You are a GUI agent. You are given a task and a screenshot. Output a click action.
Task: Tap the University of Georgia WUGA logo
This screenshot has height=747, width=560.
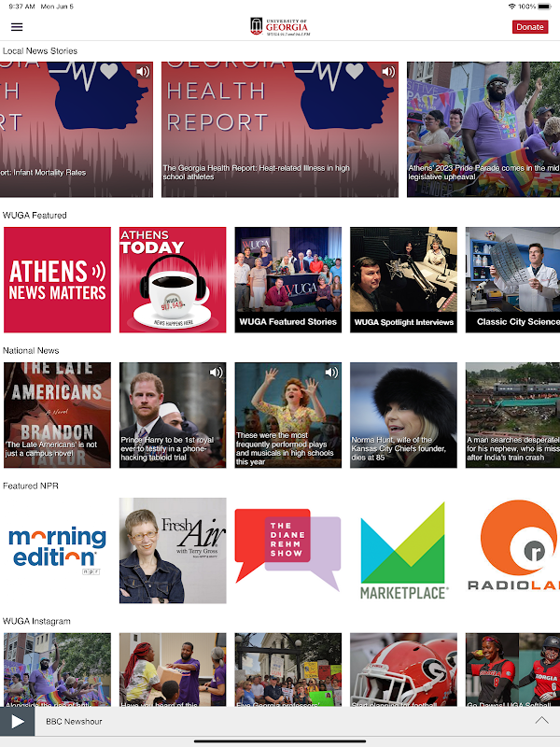pos(280,27)
